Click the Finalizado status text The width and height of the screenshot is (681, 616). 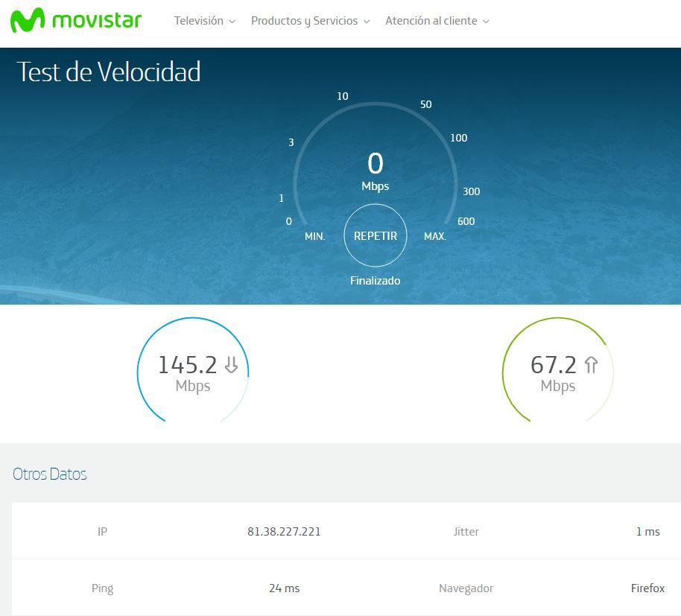376,281
